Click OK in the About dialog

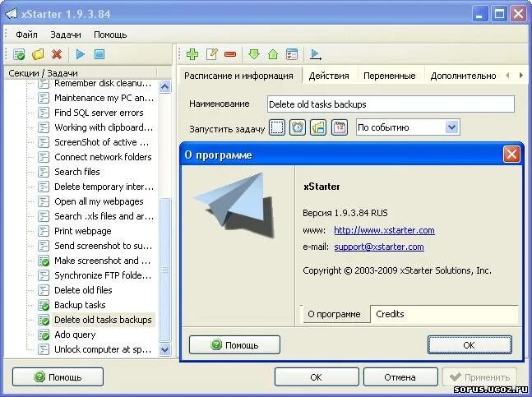(x=470, y=345)
